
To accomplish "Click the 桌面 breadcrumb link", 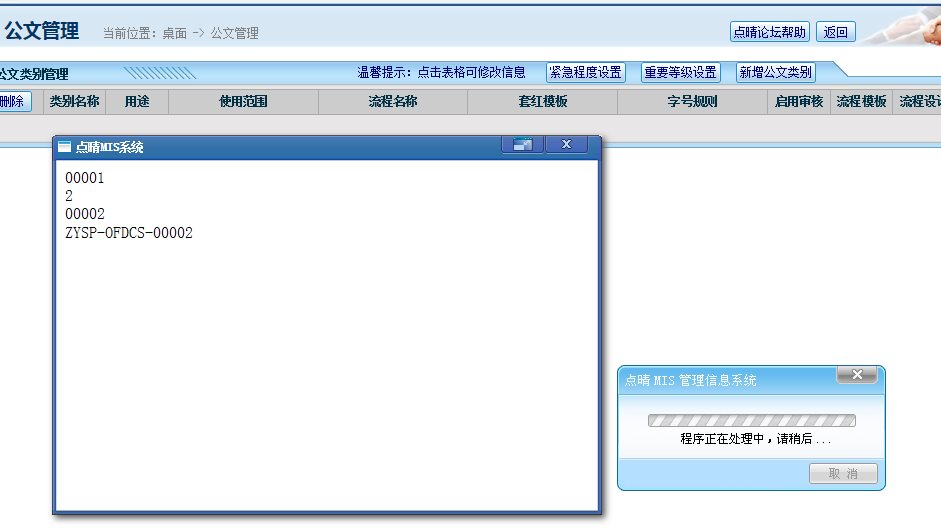I will [174, 33].
